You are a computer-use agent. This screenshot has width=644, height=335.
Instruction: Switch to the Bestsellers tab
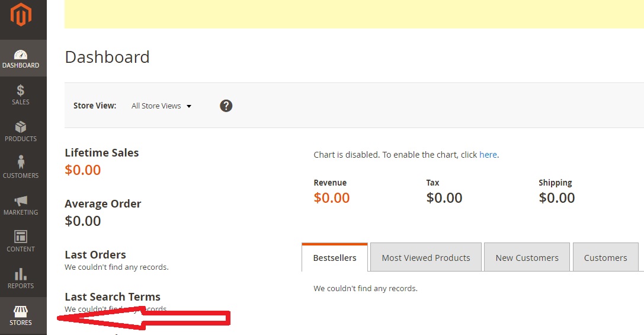pos(335,258)
